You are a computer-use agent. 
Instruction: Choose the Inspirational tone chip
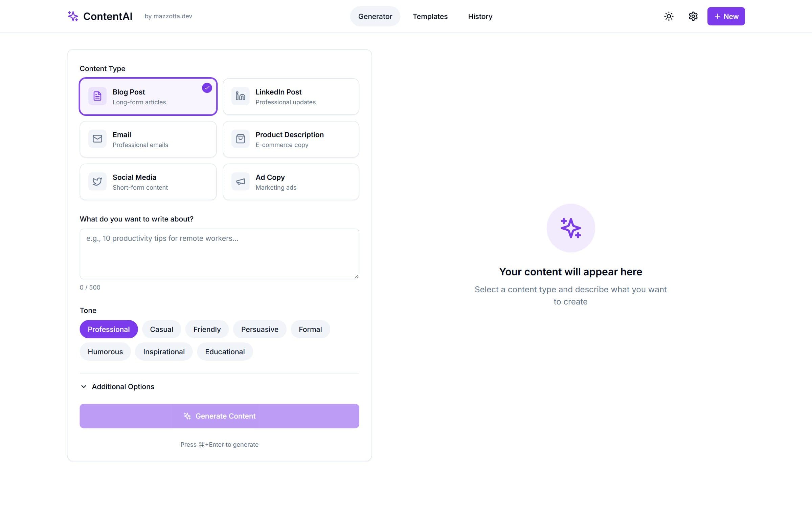coord(164,352)
